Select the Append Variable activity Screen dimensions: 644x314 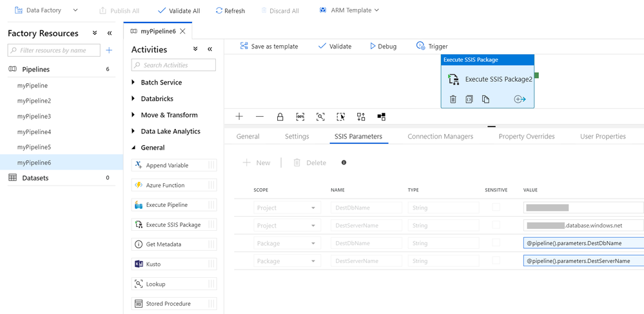174,165
